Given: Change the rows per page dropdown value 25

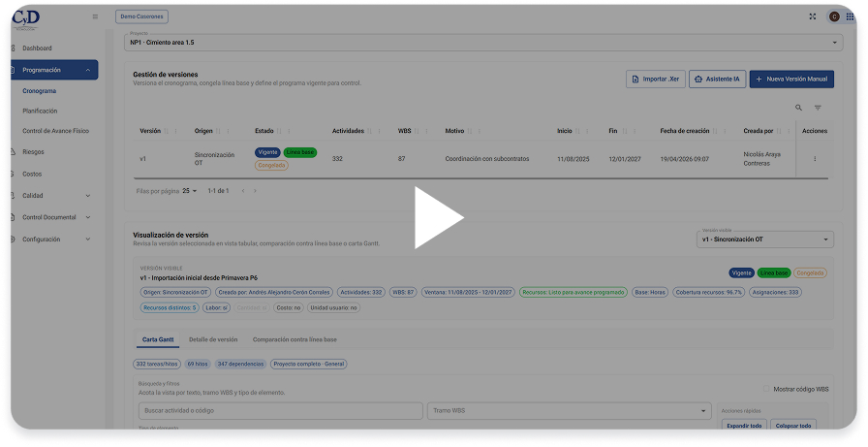Looking at the screenshot, I should (x=190, y=191).
